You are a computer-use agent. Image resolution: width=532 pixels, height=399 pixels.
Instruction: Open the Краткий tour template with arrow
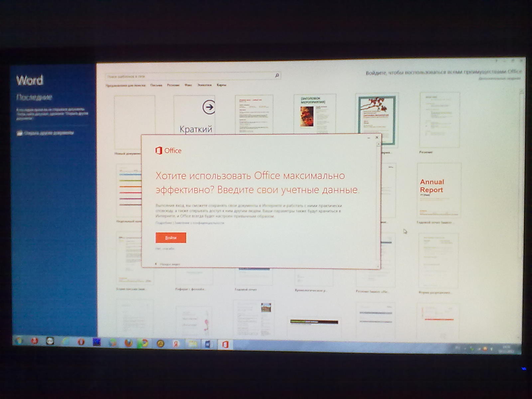[x=195, y=115]
